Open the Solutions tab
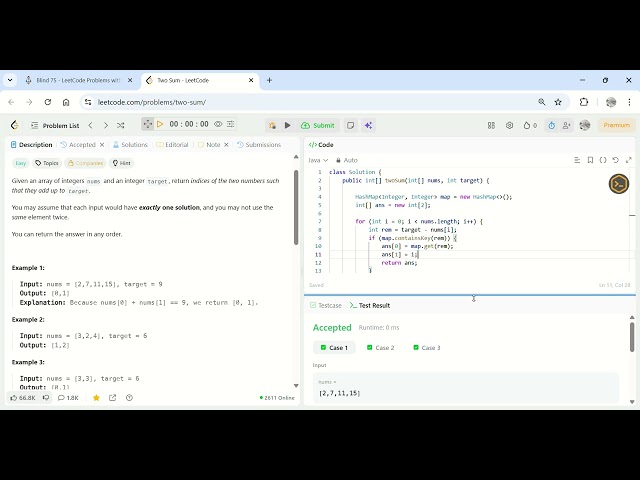 click(x=130, y=145)
